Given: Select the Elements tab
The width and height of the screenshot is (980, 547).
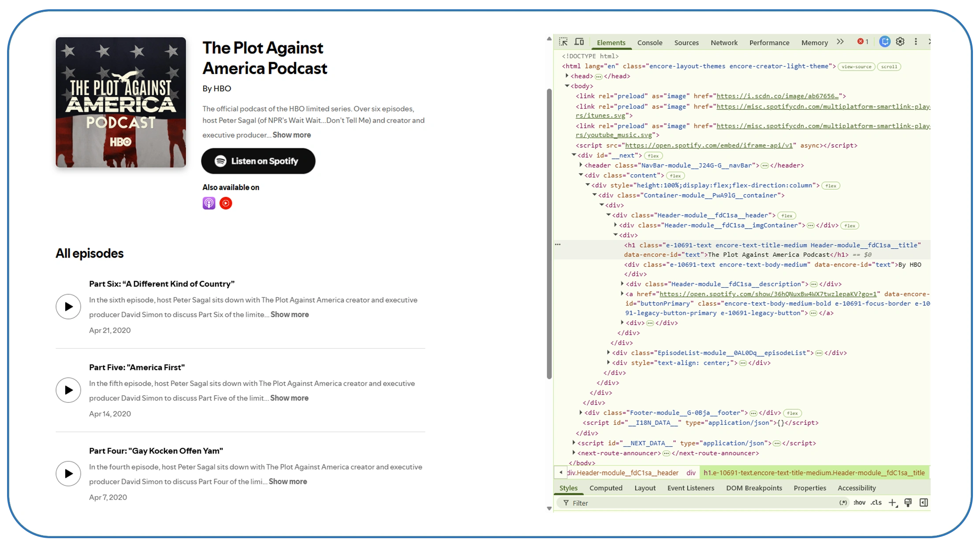Looking at the screenshot, I should click(x=611, y=42).
